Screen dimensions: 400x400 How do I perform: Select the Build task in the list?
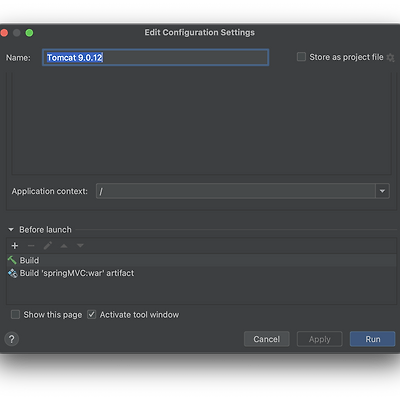[x=201, y=260]
